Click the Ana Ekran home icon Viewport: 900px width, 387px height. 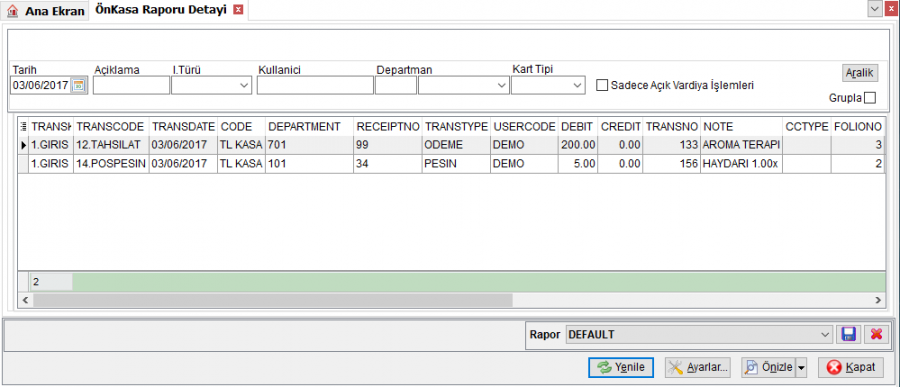click(13, 11)
